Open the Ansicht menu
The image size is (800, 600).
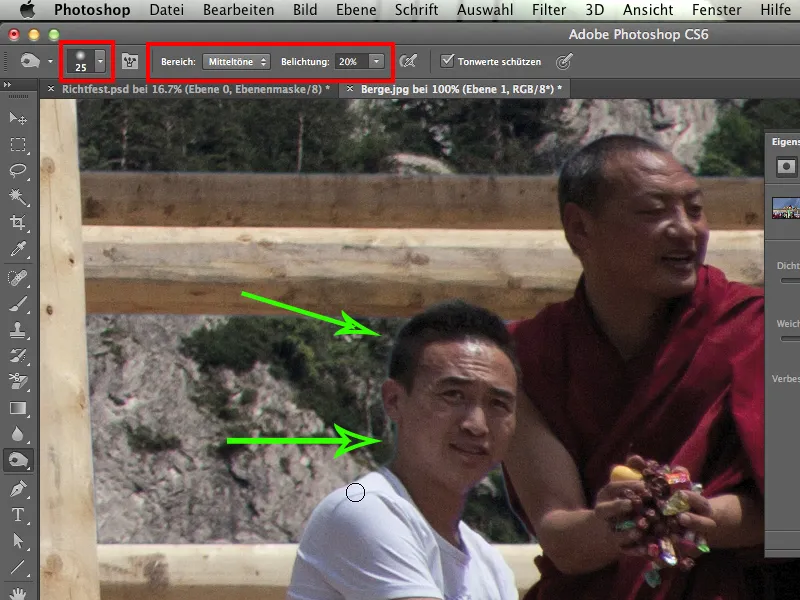pos(648,10)
